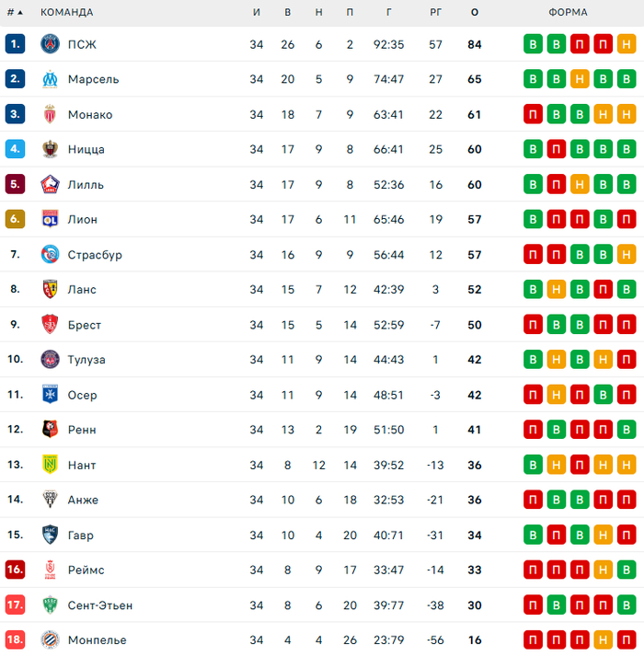
Task: Click the Lille club badge
Action: pos(50,184)
